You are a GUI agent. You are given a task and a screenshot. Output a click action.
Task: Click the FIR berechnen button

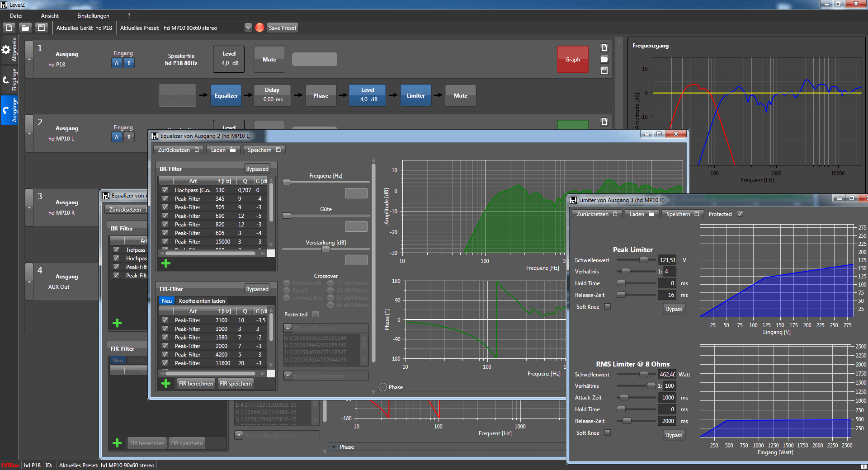(196, 384)
